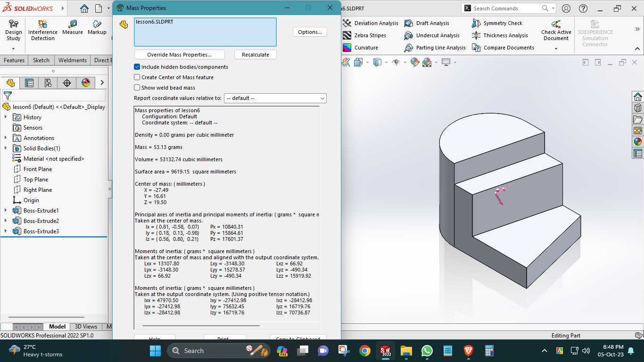
Task: Open Custom Properties task pane tab
Action: point(638,153)
